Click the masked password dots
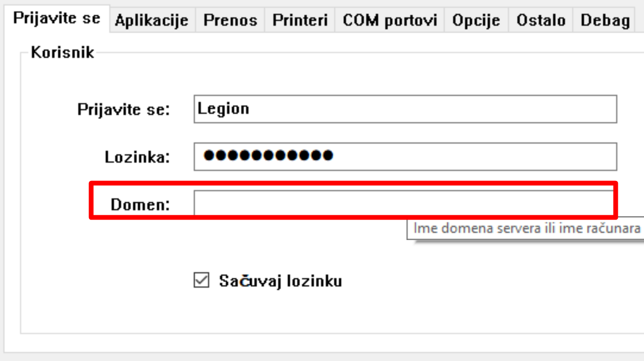 (268, 156)
